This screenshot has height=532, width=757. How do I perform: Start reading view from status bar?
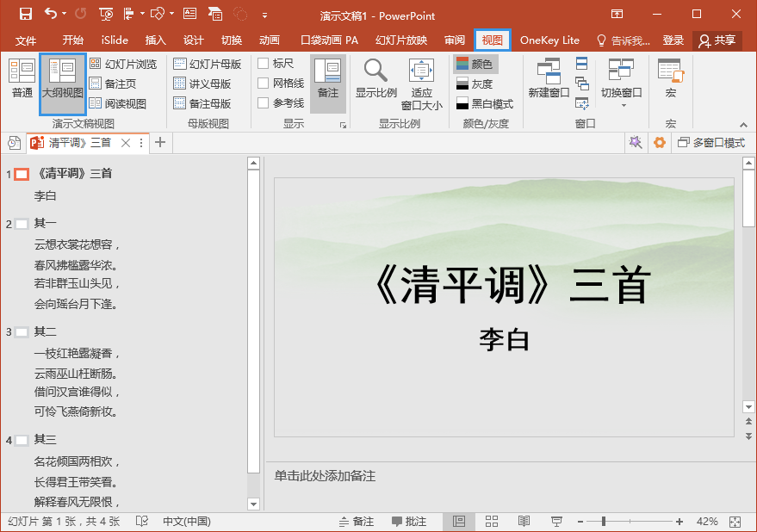tap(524, 522)
